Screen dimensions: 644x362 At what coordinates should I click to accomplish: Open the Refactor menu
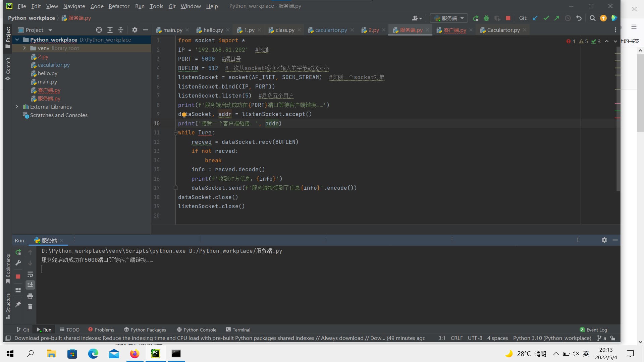click(119, 6)
